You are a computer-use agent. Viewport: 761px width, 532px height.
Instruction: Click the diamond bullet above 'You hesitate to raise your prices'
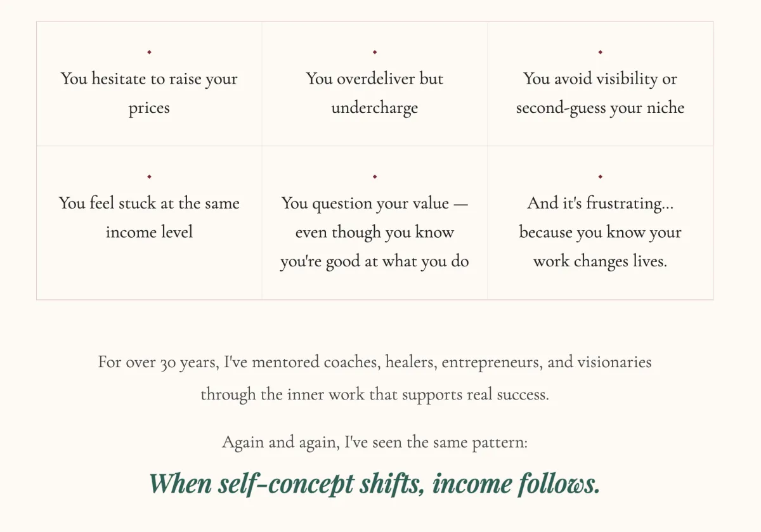point(149,52)
